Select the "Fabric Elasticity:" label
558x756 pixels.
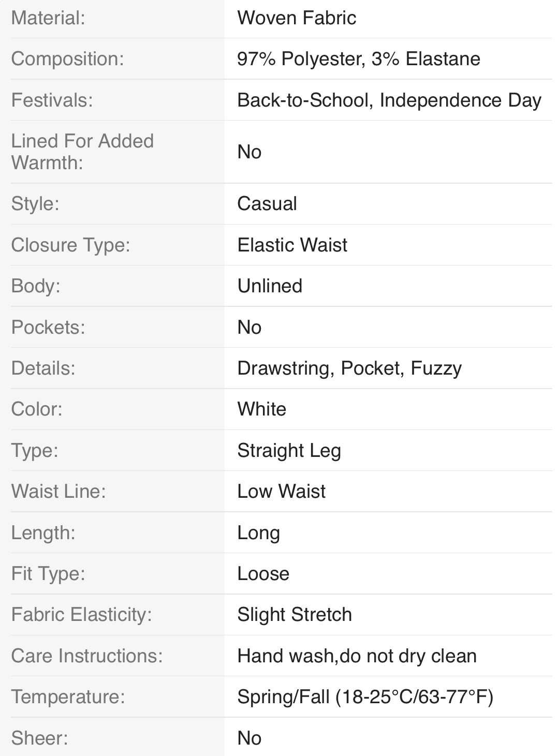(81, 615)
